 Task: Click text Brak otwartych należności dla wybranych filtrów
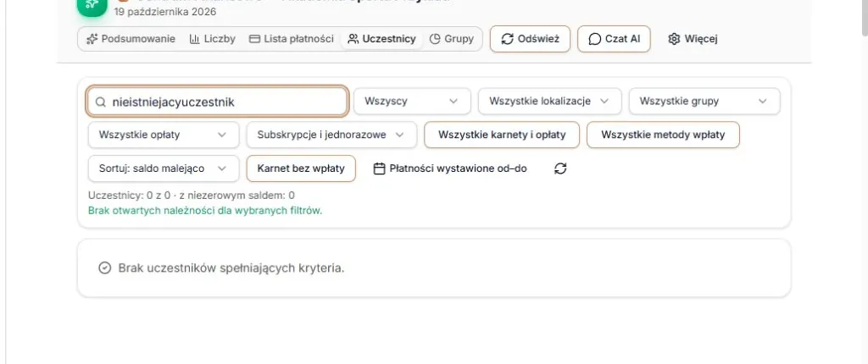(x=205, y=210)
